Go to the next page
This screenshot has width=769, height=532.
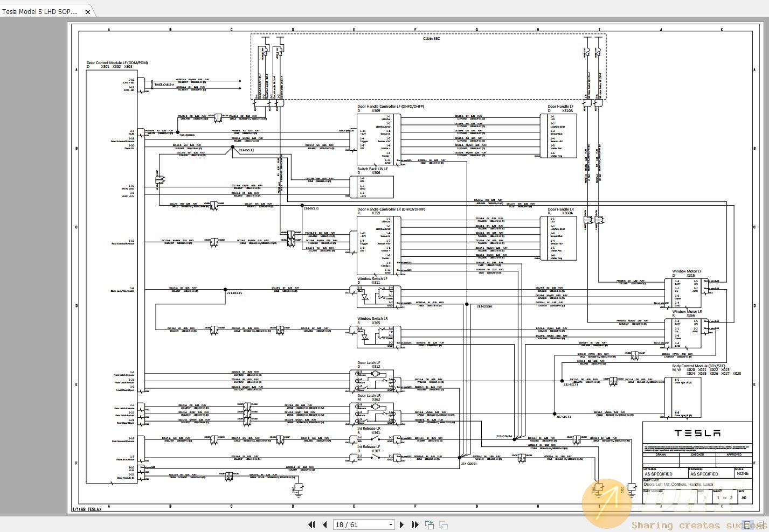(403, 524)
